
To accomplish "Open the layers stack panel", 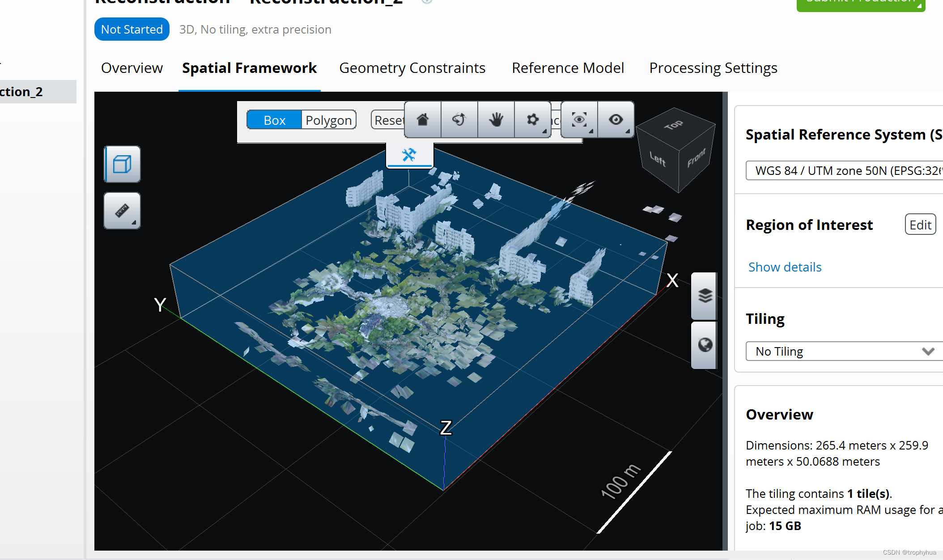I will [705, 296].
